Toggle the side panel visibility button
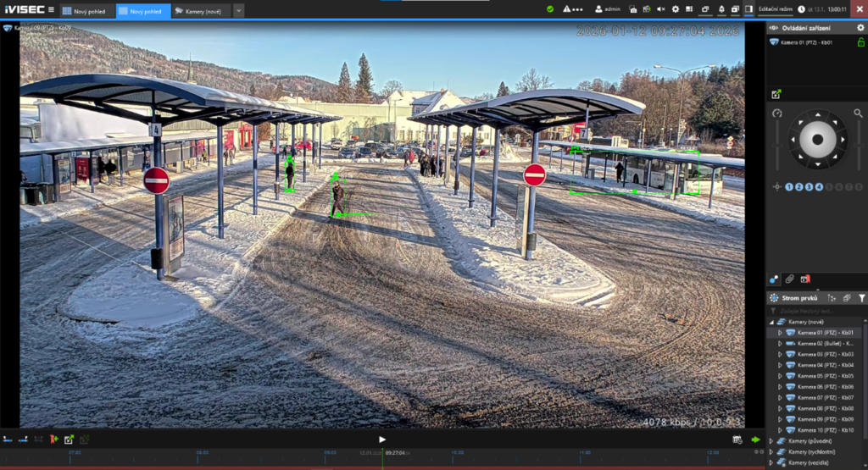Screen dimensions: 868x470 pyautogui.click(x=748, y=9)
